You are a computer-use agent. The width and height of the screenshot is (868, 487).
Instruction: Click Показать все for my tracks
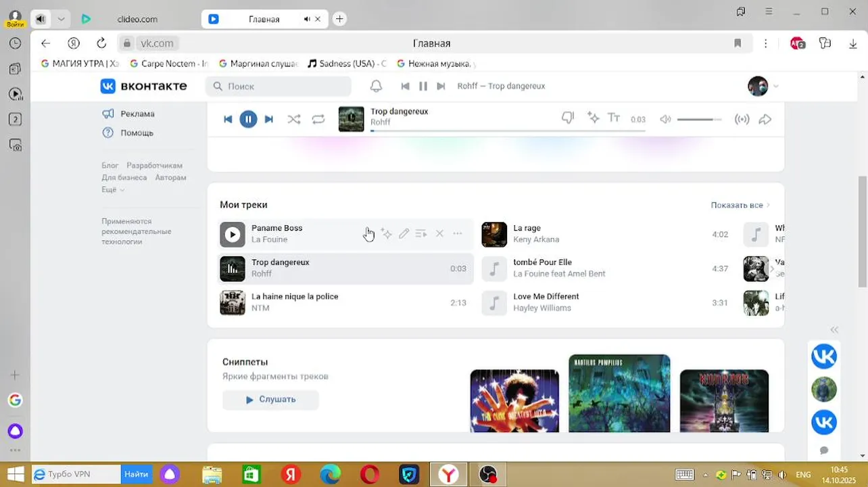pyautogui.click(x=740, y=205)
